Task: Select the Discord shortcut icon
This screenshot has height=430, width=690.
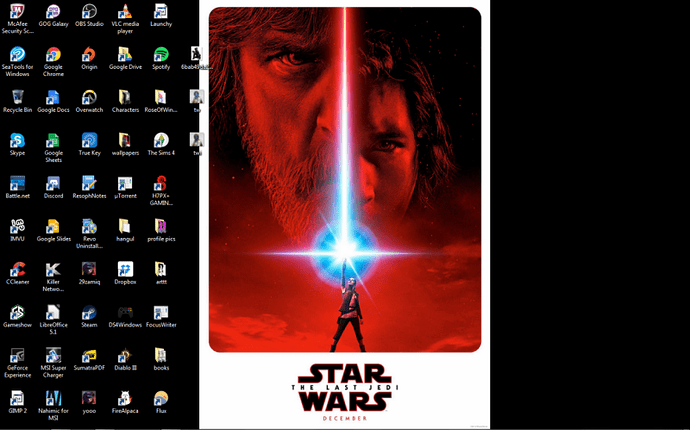Action: [x=53, y=184]
